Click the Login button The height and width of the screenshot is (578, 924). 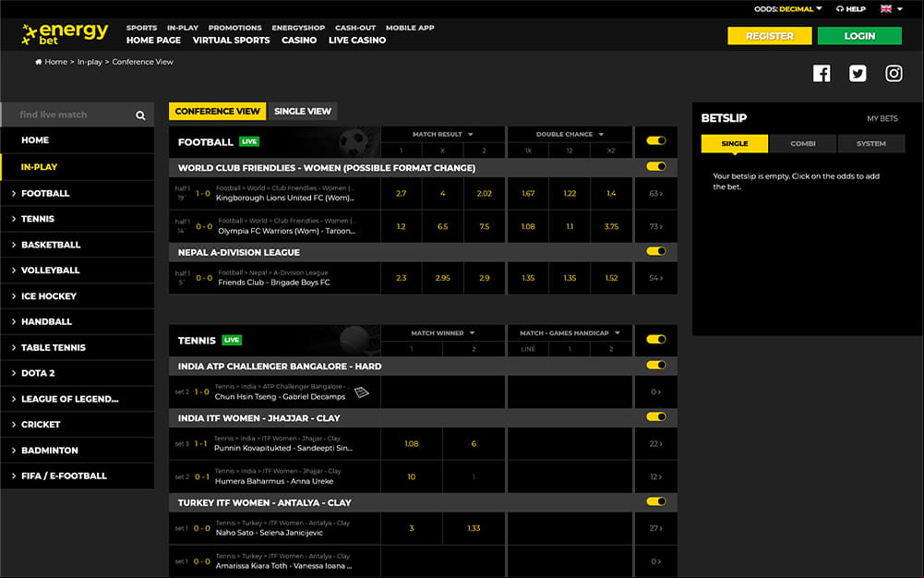click(x=859, y=36)
